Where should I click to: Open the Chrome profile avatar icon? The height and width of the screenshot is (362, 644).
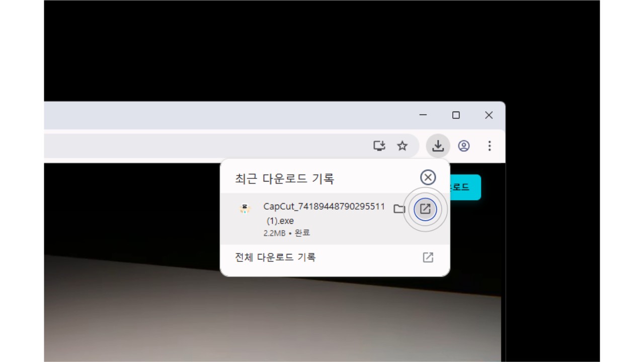click(x=464, y=146)
